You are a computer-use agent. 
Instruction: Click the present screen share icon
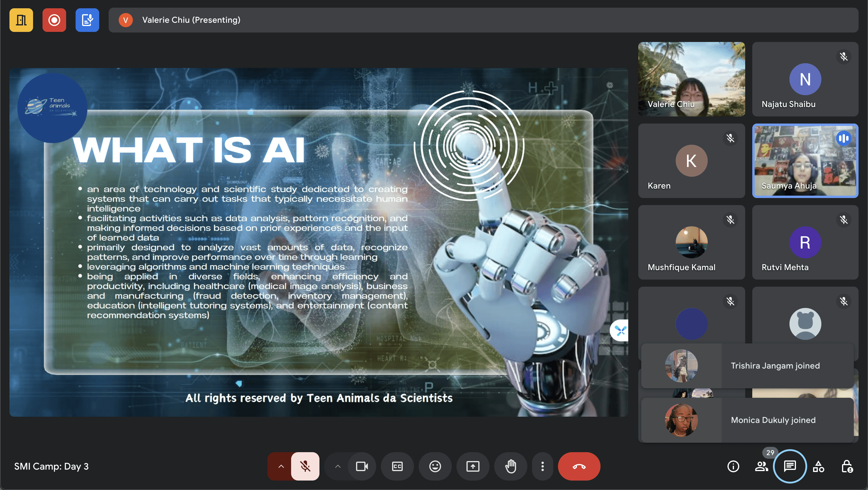click(x=473, y=466)
